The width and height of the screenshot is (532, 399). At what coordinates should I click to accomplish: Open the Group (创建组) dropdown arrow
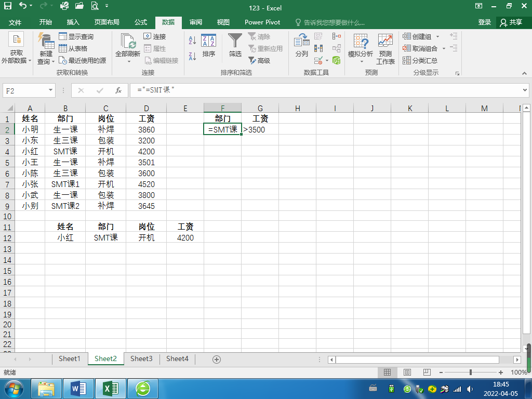point(437,37)
